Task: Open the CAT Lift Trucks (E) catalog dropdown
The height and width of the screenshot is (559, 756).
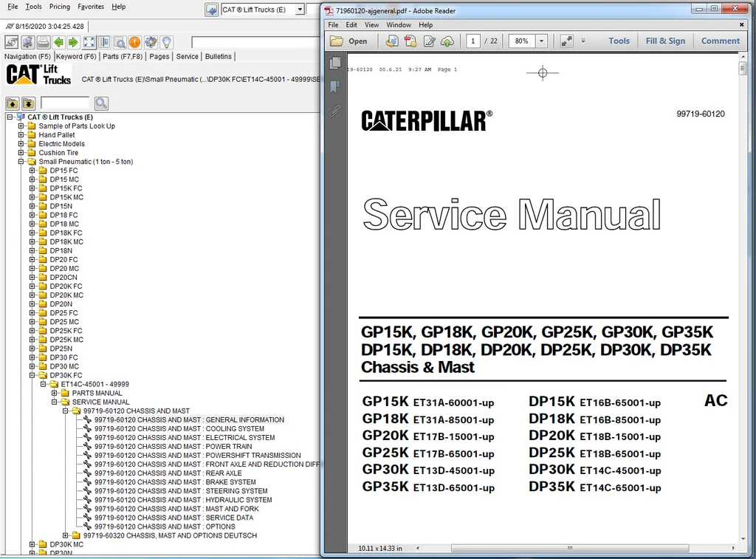Action: [300, 10]
